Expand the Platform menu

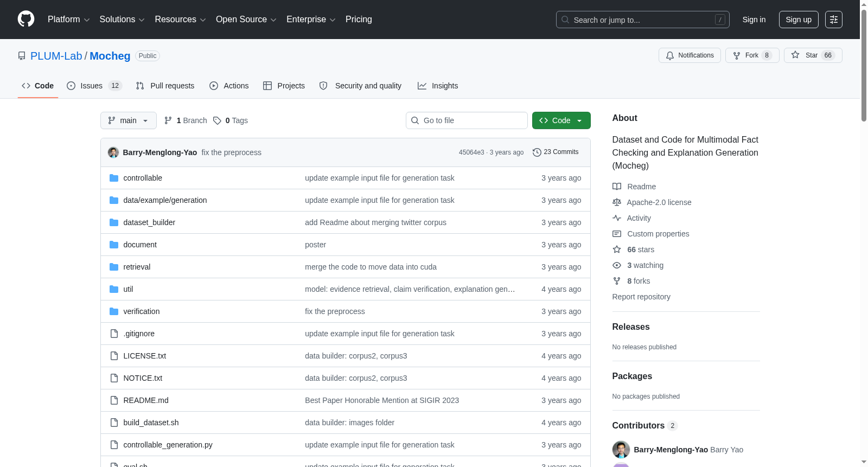(68, 19)
